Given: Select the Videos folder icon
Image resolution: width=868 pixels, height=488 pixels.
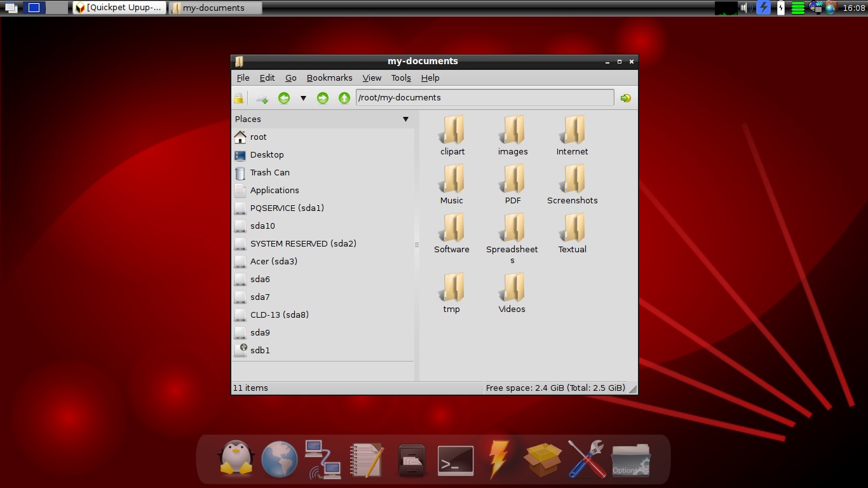Looking at the screenshot, I should click(x=512, y=287).
